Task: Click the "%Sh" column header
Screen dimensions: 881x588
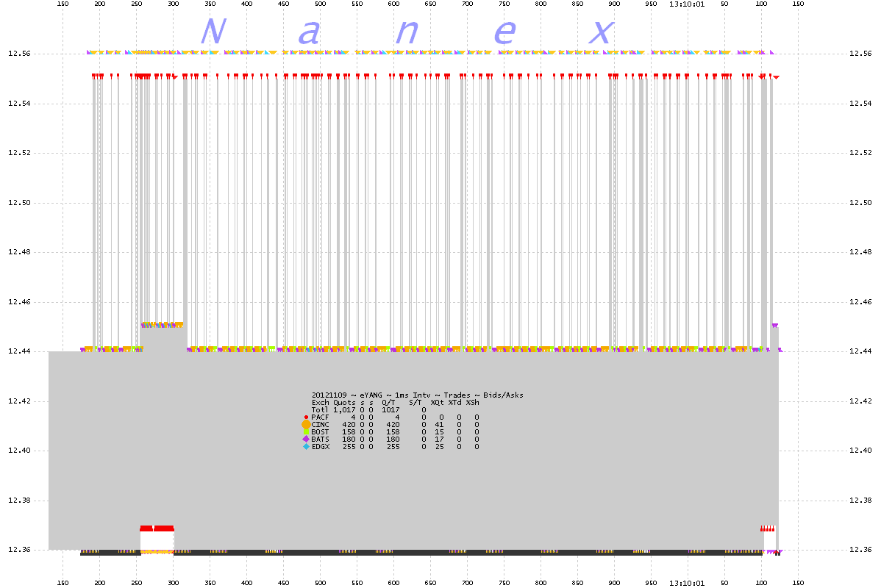Action: coord(473,403)
